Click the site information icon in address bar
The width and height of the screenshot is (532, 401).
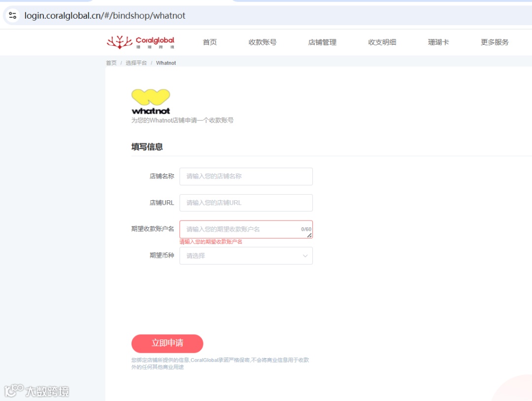[x=12, y=15]
